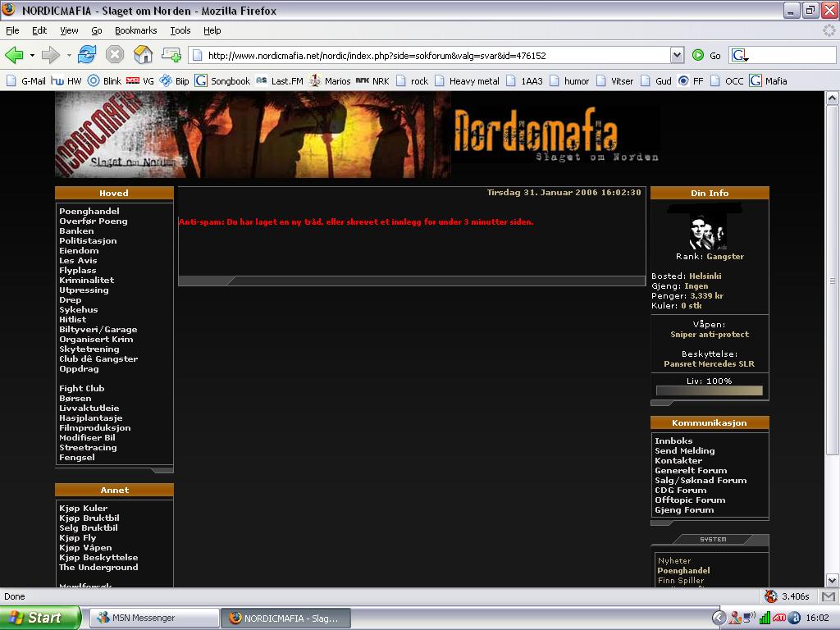Click the scroll down arrow

(x=832, y=580)
